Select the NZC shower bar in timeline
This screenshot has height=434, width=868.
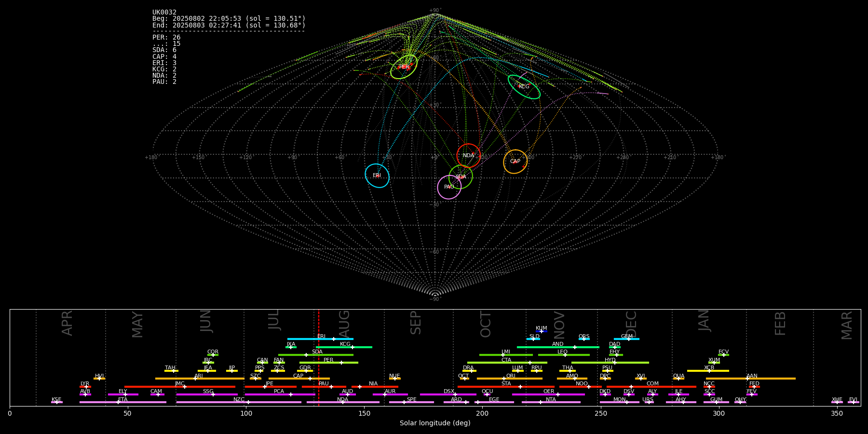pos(239,402)
